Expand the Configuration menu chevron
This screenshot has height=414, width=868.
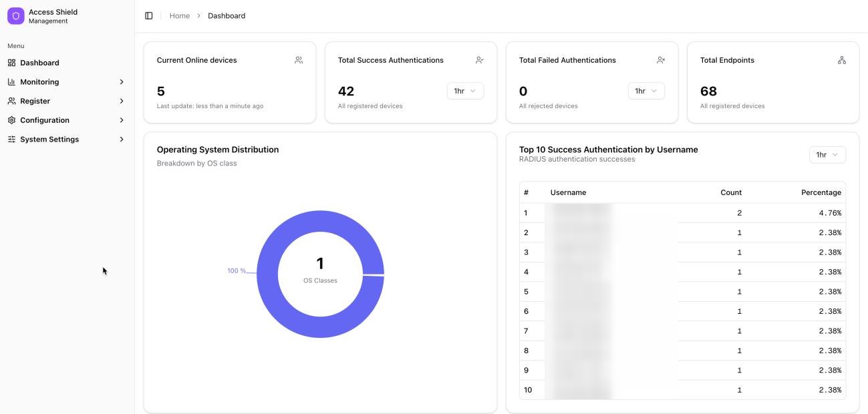(x=122, y=120)
